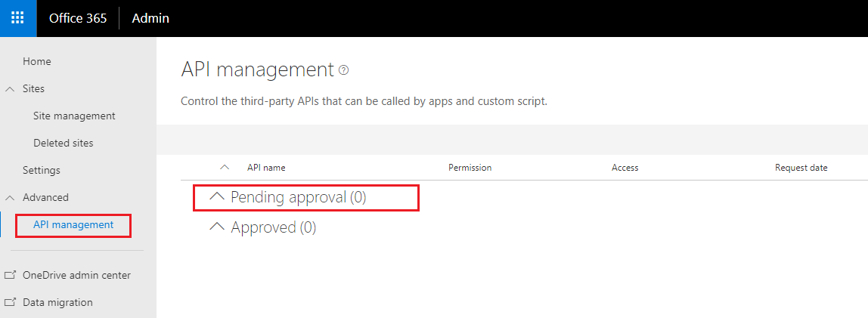Collapse the Approved section chevron
Screen dimensions: 868x318
tap(217, 227)
